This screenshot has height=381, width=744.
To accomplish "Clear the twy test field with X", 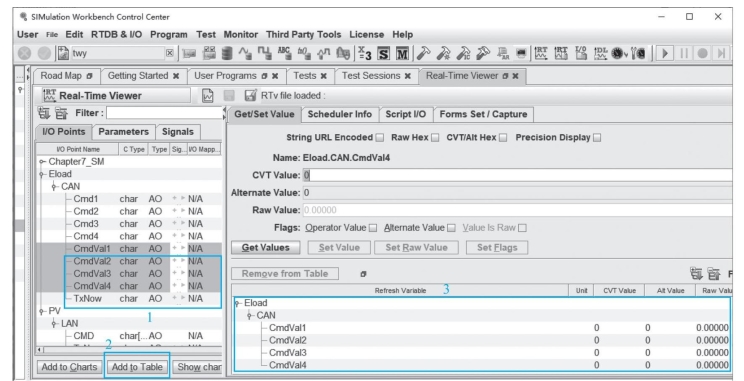I will click(169, 53).
